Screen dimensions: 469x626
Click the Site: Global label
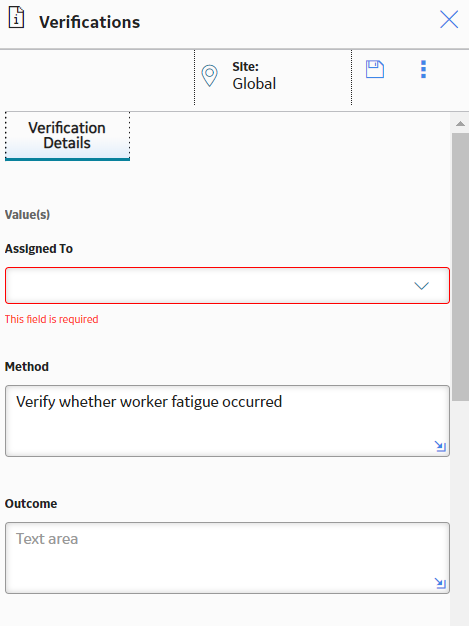click(254, 75)
